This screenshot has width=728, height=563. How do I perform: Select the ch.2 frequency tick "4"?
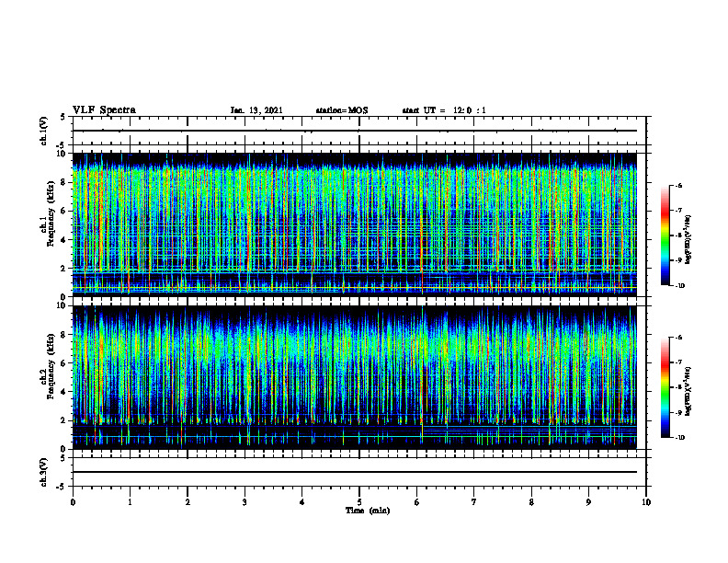pyautogui.click(x=64, y=392)
